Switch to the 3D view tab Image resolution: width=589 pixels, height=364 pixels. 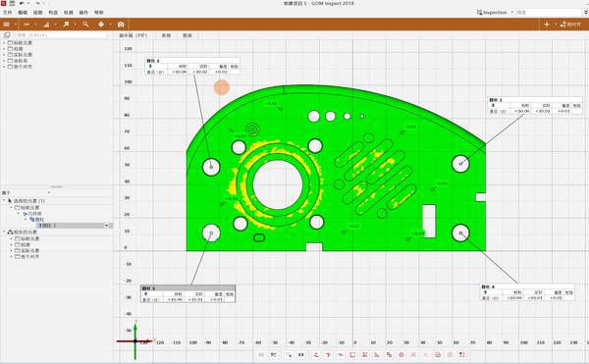point(133,35)
